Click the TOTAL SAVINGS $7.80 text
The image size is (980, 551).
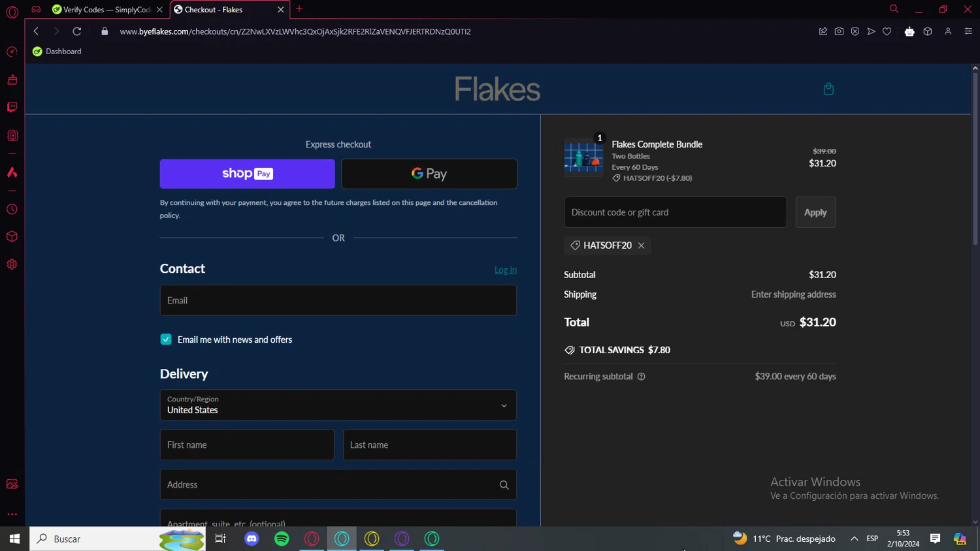(x=625, y=350)
